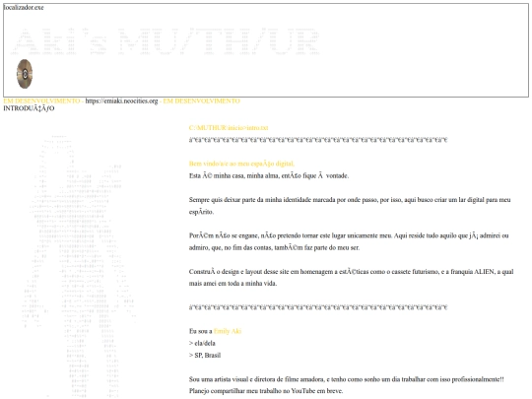Viewport: 532px width, 399px height.
Task: Click the 'Esta é minha casa' line
Action: coord(269,175)
